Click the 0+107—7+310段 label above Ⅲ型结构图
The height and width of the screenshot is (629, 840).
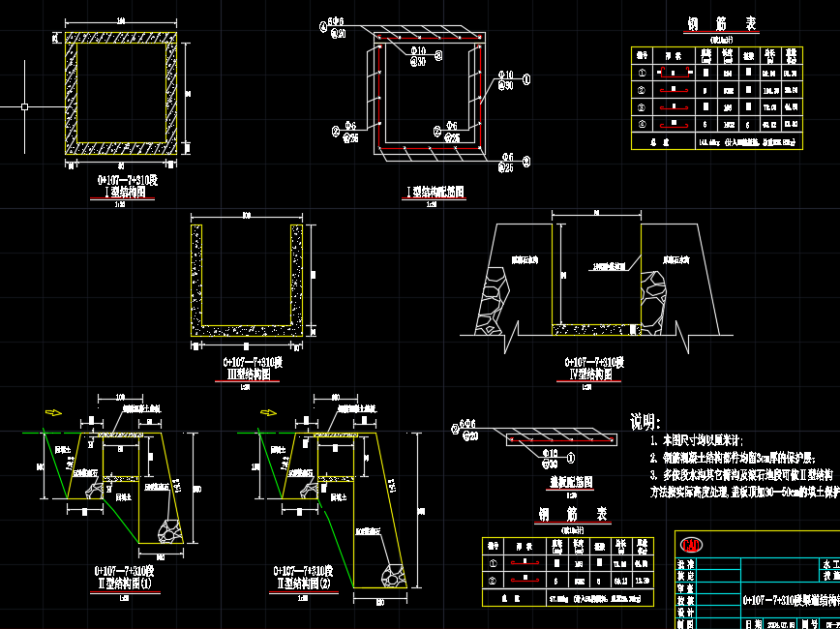click(253, 362)
